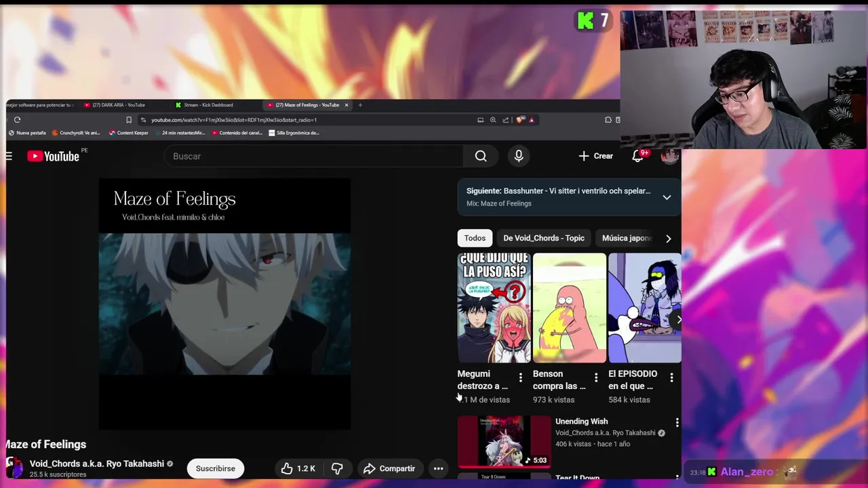The image size is (868, 488).
Task: Open the Brave shields icon
Action: pos(520,120)
